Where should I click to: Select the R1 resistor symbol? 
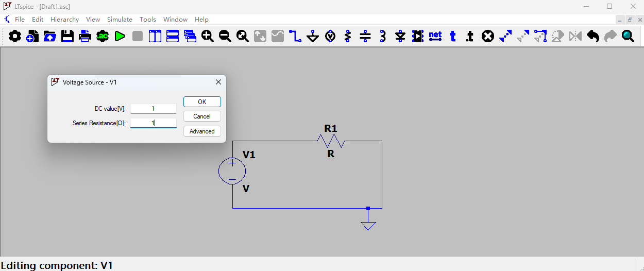click(331, 141)
